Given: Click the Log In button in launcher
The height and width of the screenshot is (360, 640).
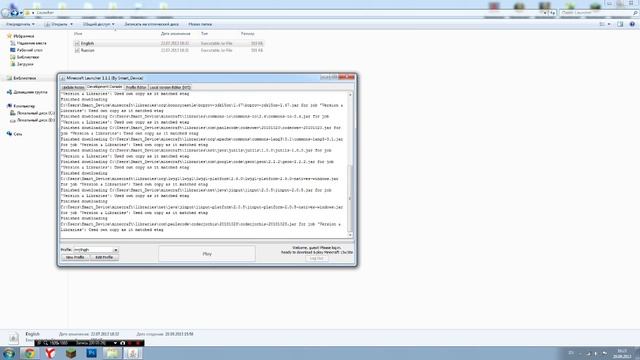Looking at the screenshot, I should 316,258.
